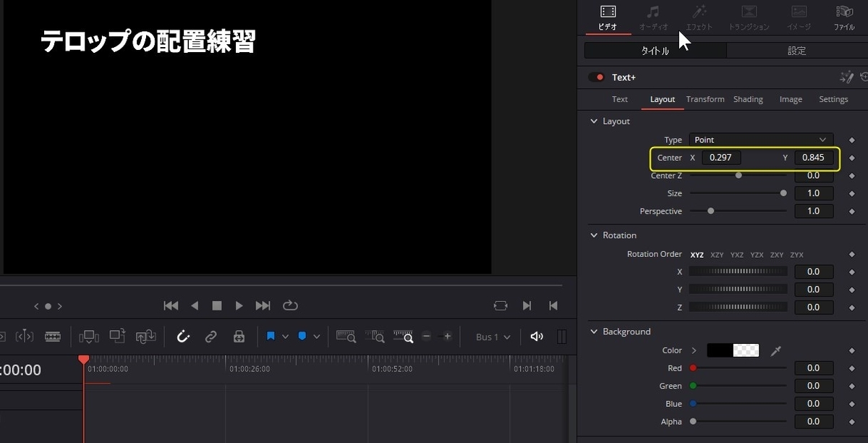Toggle keyframe diamond for Size
This screenshot has height=443, width=868.
852,194
